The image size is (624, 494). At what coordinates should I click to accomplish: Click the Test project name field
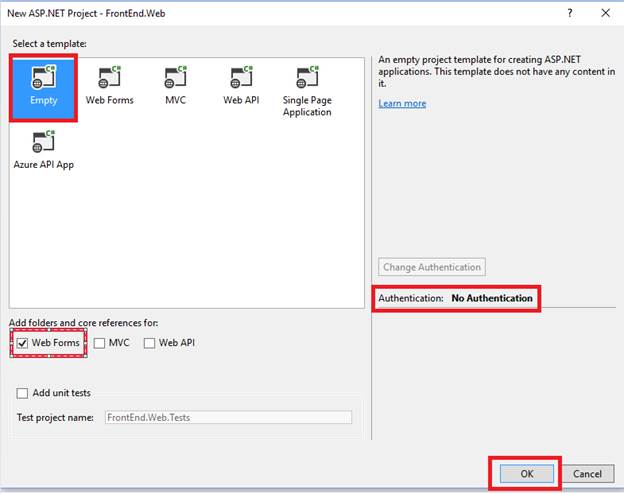click(x=228, y=417)
